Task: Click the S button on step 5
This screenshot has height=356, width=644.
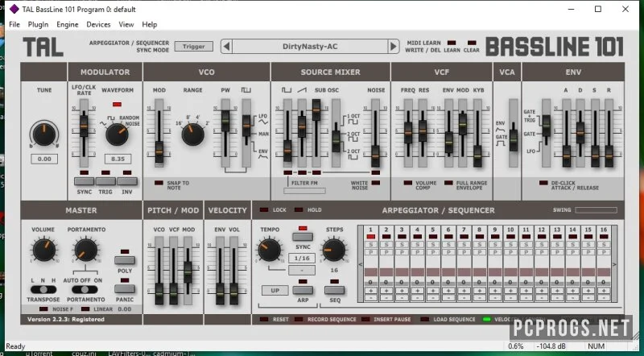Action: 432,245
